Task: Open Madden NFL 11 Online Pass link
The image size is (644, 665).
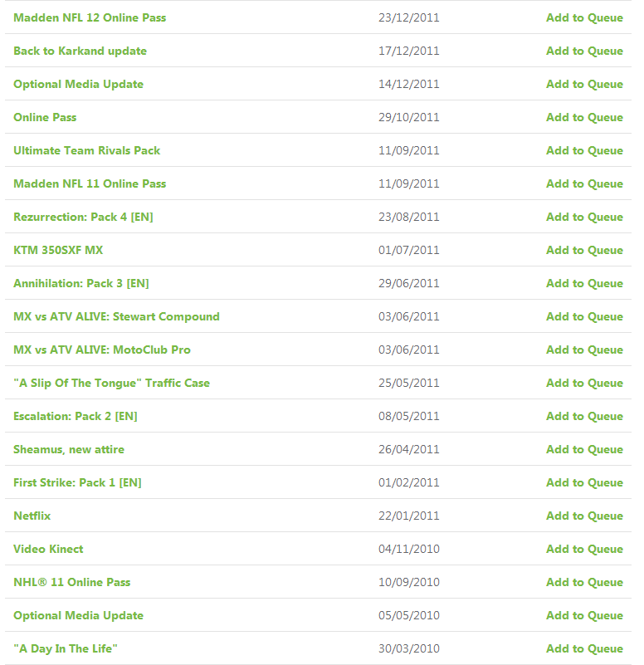Action: [x=90, y=183]
